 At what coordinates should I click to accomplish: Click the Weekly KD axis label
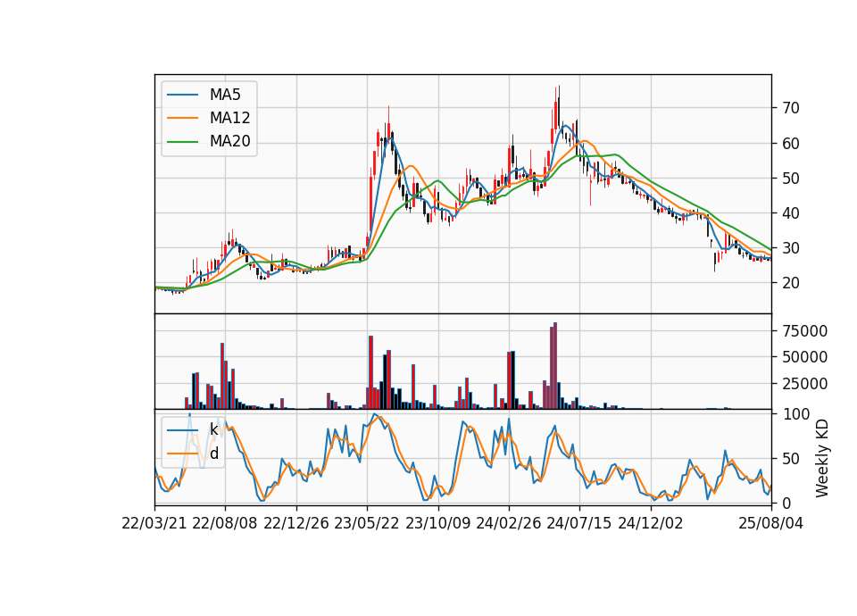click(x=822, y=458)
